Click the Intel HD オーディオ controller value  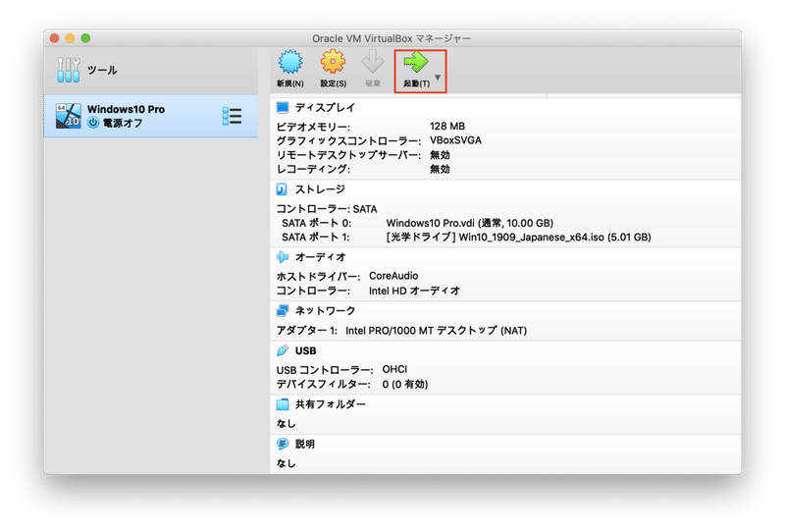click(x=414, y=291)
